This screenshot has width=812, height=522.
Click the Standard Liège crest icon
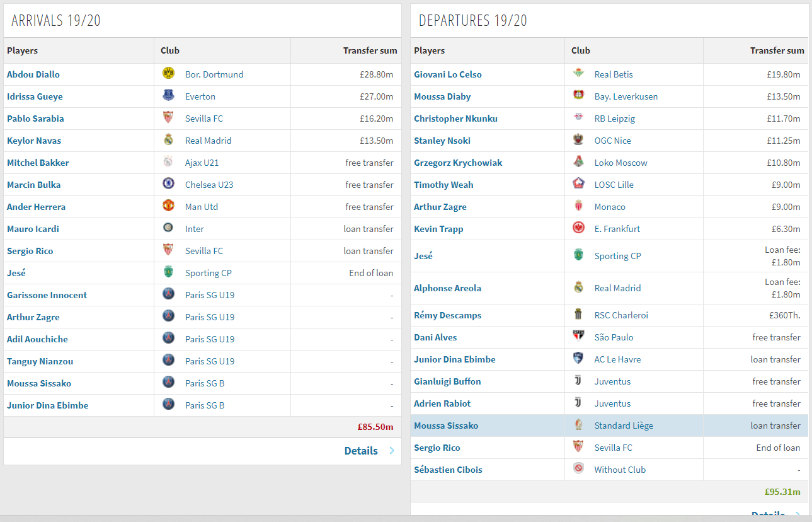coord(578,425)
